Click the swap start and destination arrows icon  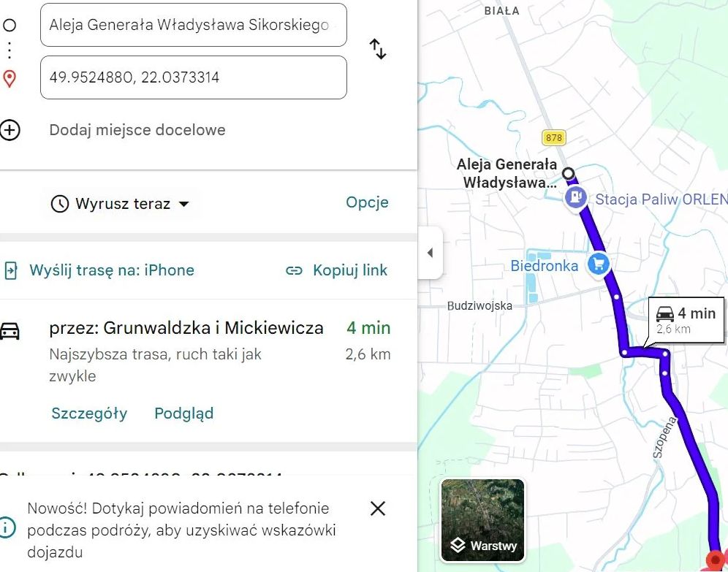(378, 50)
